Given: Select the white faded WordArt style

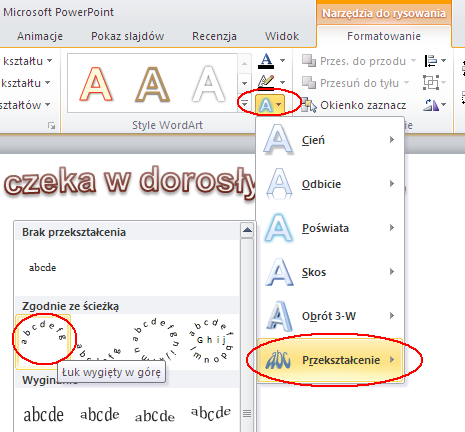Looking at the screenshot, I should tap(209, 84).
